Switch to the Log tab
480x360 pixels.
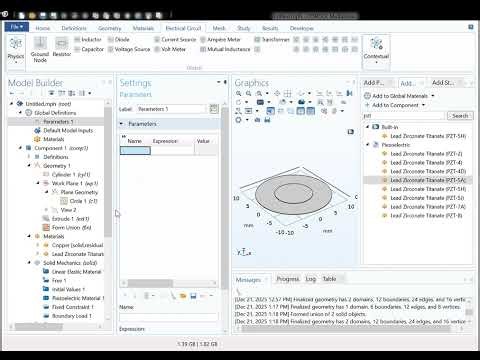point(310,279)
